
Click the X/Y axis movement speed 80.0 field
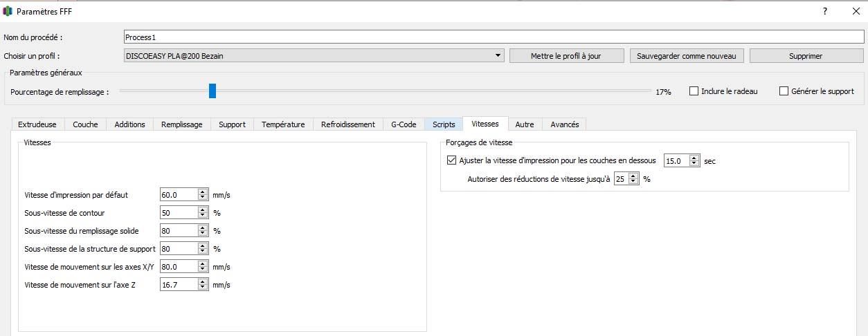(179, 267)
